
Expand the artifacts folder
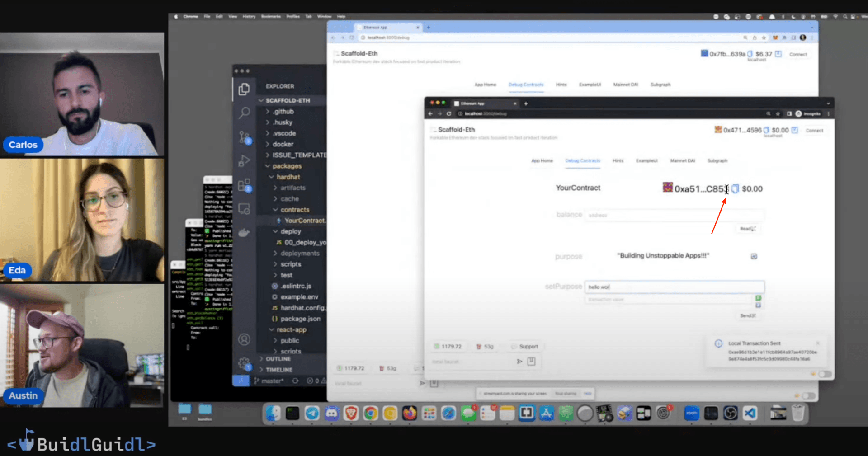point(292,188)
